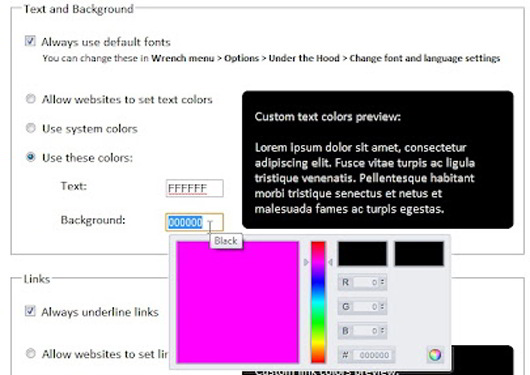The image size is (530, 375).
Task: Select Use system colors radio button
Action: click(31, 128)
